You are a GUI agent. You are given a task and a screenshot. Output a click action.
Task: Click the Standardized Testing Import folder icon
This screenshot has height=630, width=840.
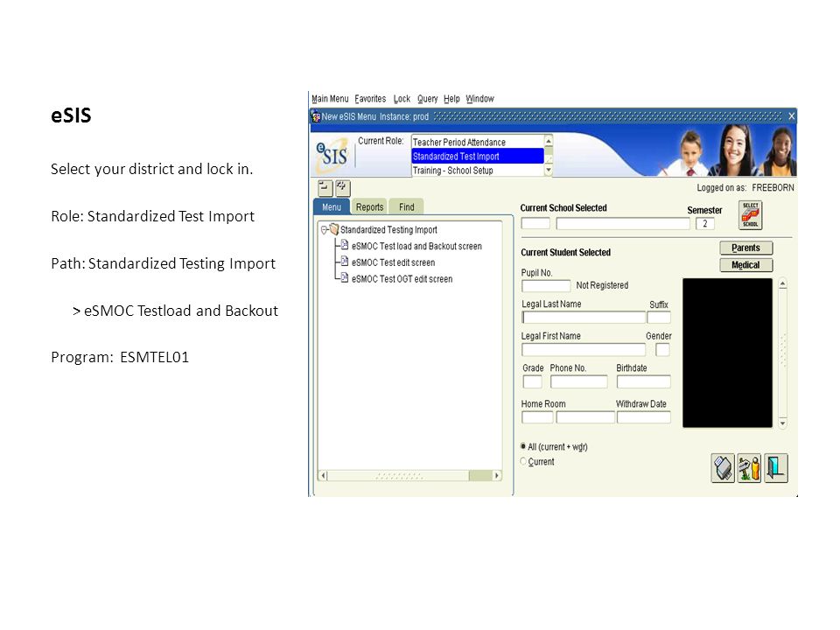coord(334,229)
